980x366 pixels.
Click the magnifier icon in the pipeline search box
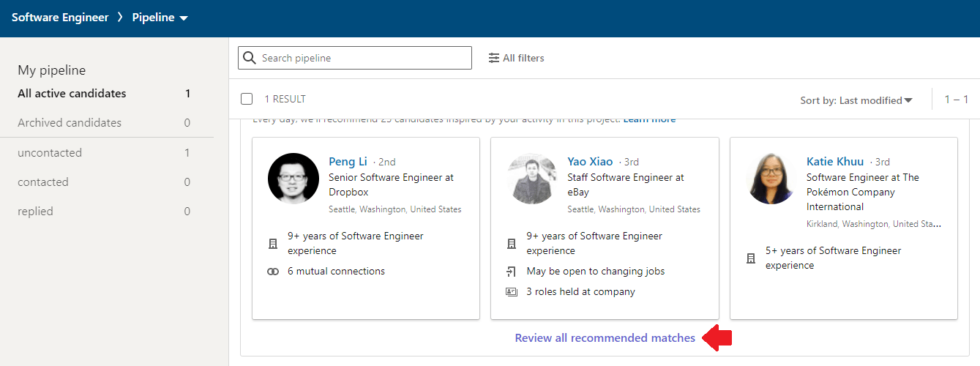coord(250,58)
